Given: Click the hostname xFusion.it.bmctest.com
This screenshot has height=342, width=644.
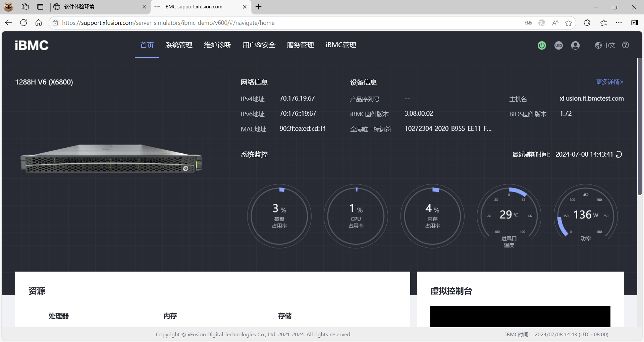Looking at the screenshot, I should click(592, 99).
